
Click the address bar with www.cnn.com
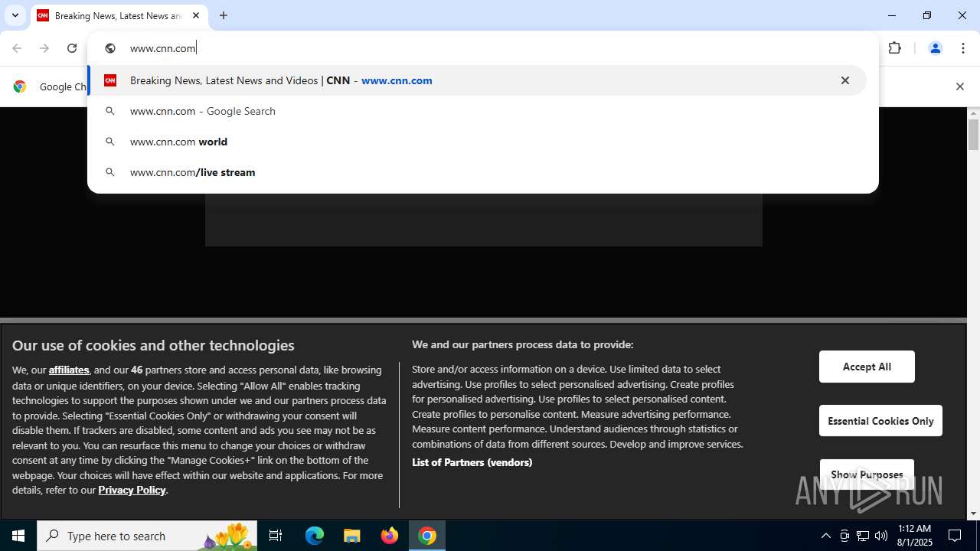click(482, 48)
